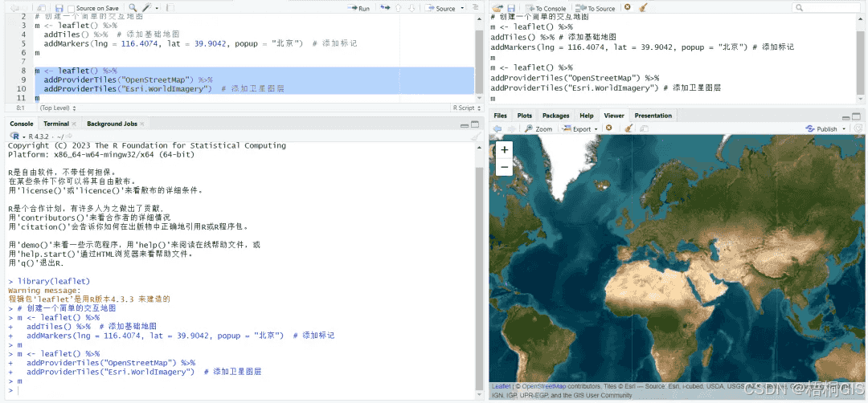
Task: Close the Terminal tab
Action: pyautogui.click(x=74, y=124)
